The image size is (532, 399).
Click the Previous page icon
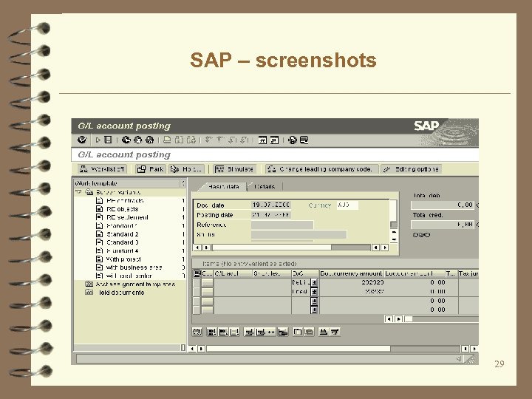220,140
